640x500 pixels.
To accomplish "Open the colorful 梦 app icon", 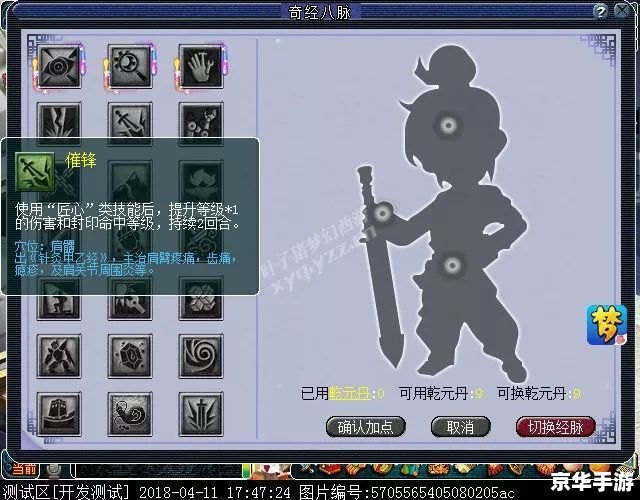I will [607, 325].
